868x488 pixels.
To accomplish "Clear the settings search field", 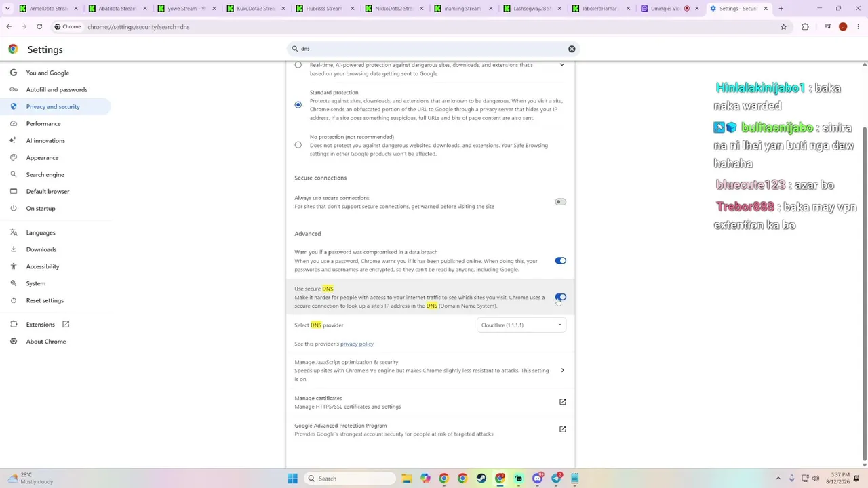I will point(572,49).
